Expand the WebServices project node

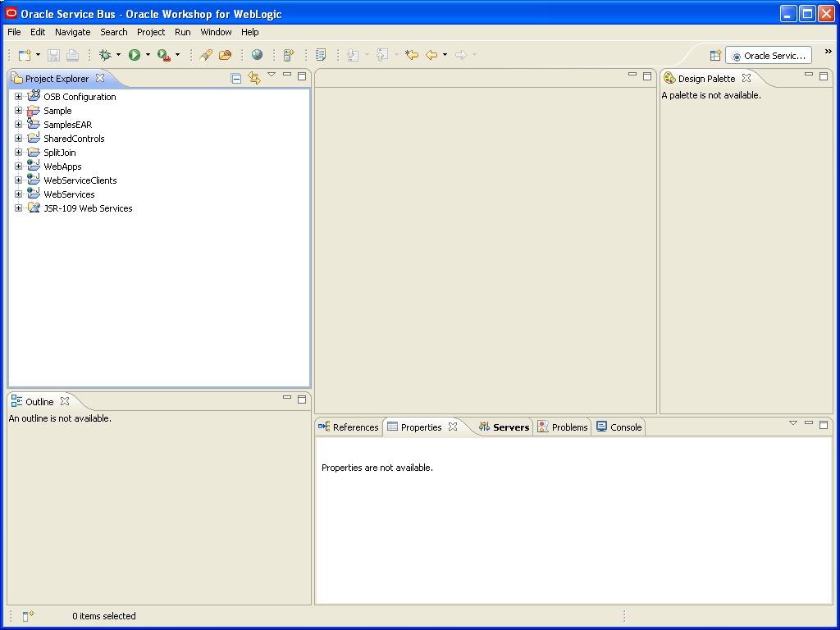click(18, 194)
